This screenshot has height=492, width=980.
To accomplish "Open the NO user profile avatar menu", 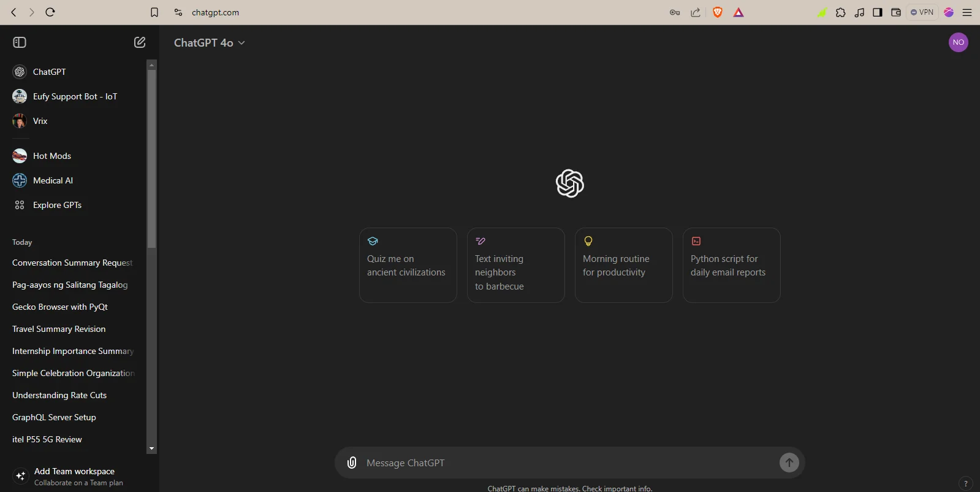I will click(x=959, y=42).
